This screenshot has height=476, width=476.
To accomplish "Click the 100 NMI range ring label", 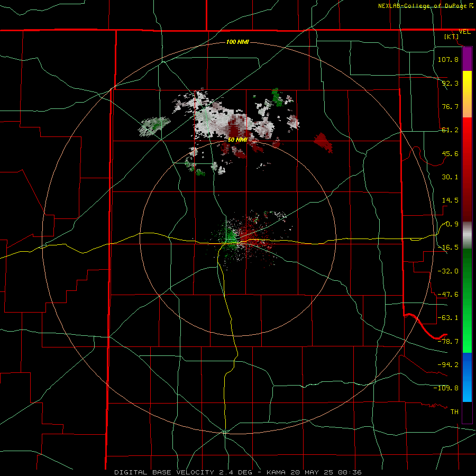I will [x=237, y=42].
